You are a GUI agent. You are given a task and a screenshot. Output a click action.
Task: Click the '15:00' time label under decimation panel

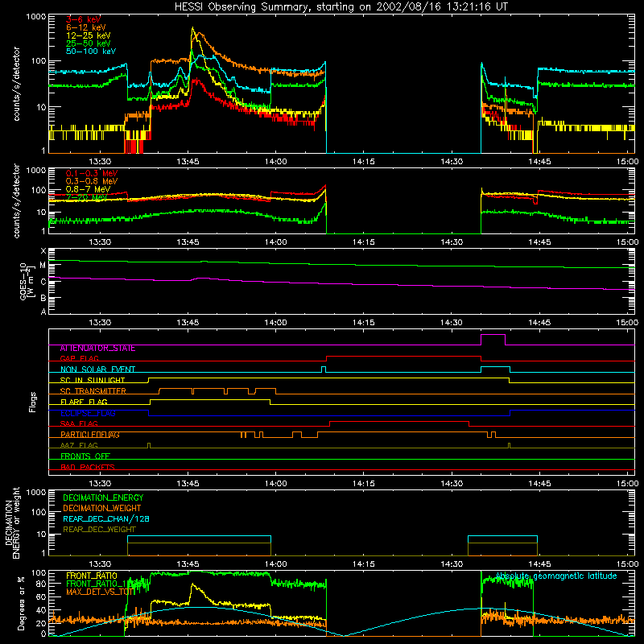coord(627,564)
